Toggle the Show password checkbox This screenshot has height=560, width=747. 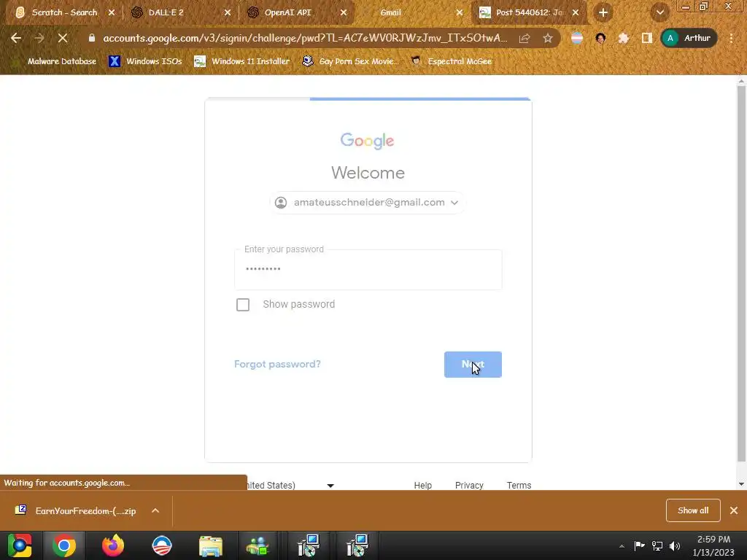243,305
